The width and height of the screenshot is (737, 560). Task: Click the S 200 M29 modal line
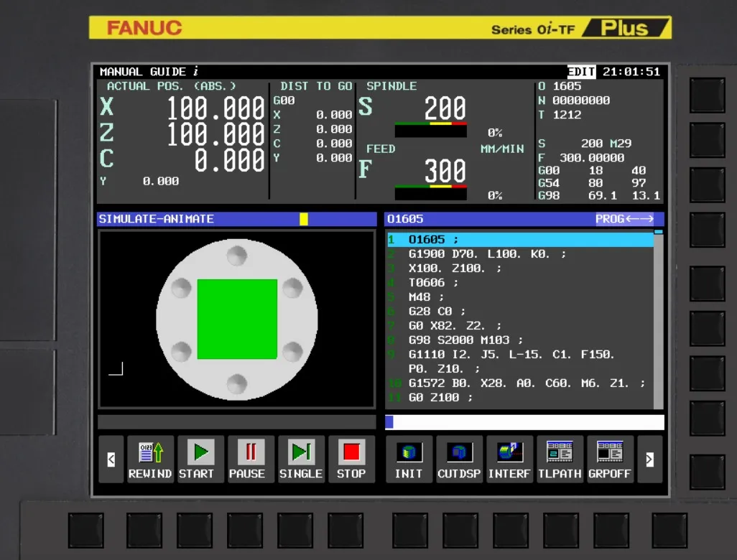pos(585,144)
